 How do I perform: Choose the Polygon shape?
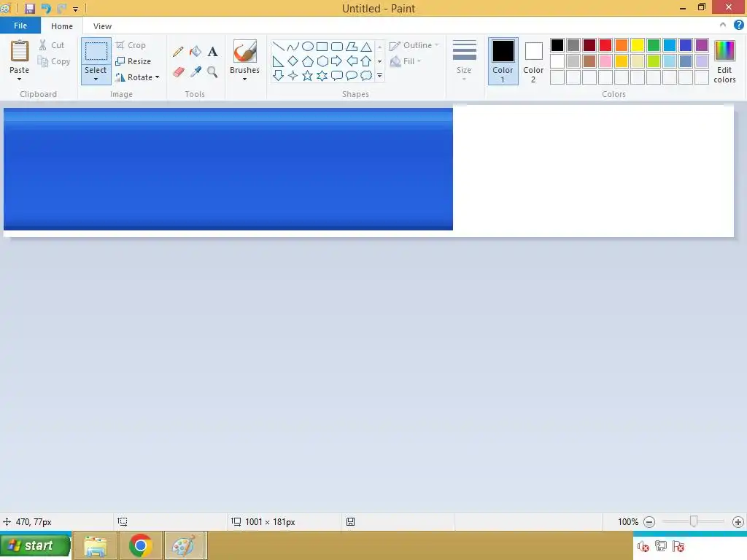pyautogui.click(x=352, y=46)
